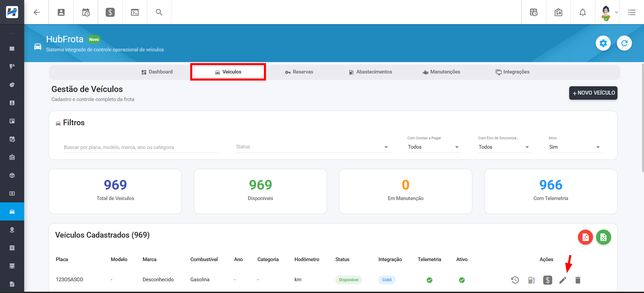The image size is (644, 293).
Task: Open fuel pump action for vehicle 123OSASCO
Action: click(x=531, y=280)
